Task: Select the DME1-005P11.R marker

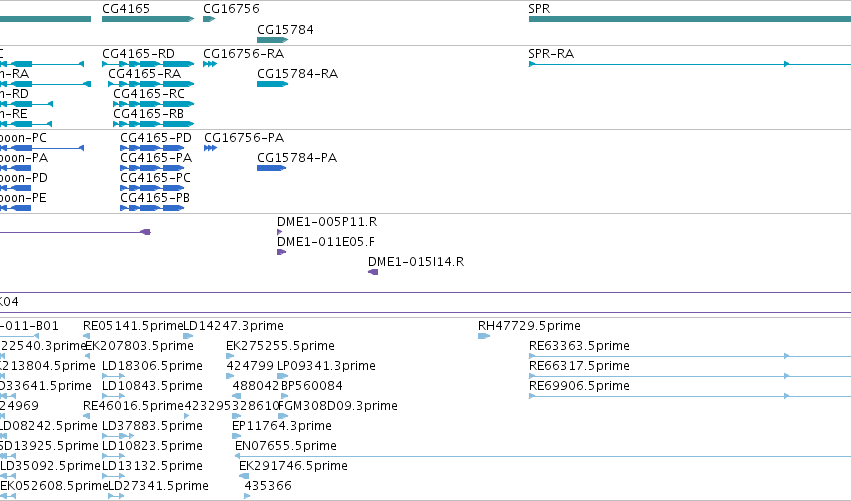Action: tap(280, 232)
